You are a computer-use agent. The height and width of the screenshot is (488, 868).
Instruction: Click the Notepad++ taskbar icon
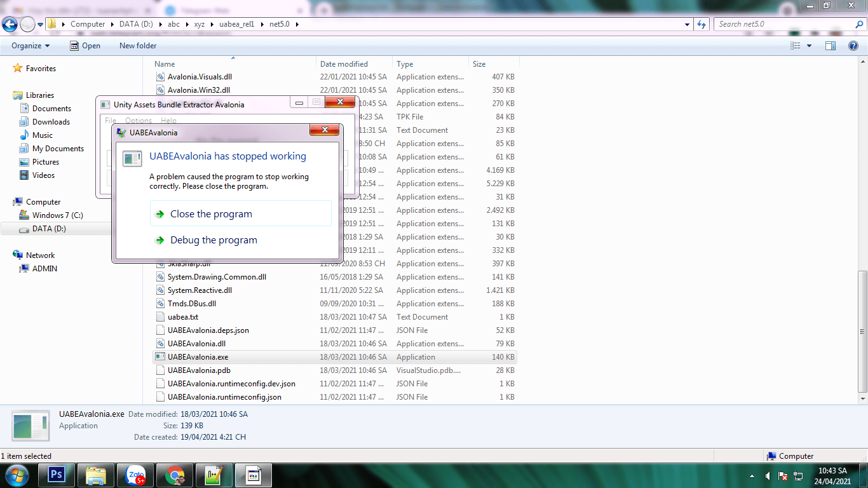pos(215,475)
